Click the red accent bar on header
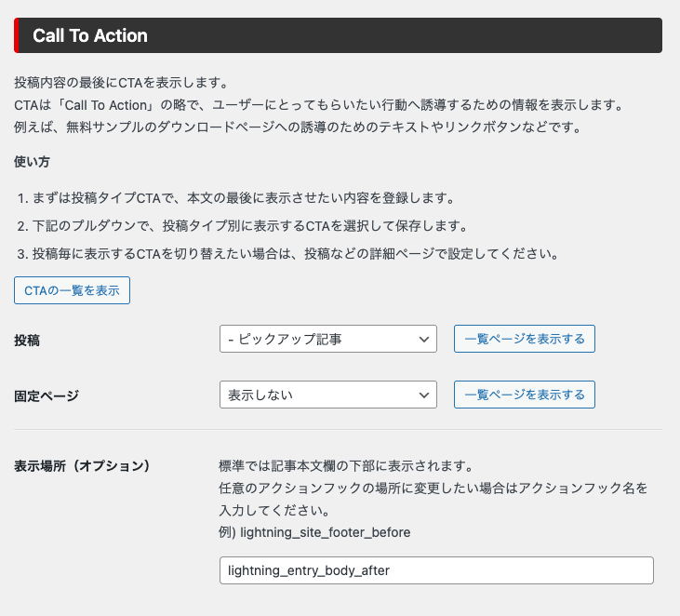680x616 pixels. (x=17, y=35)
